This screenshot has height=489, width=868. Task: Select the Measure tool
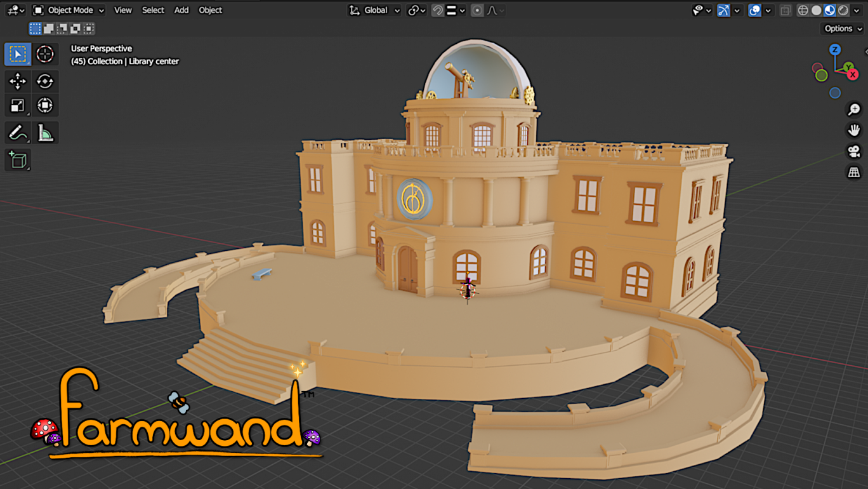45,133
